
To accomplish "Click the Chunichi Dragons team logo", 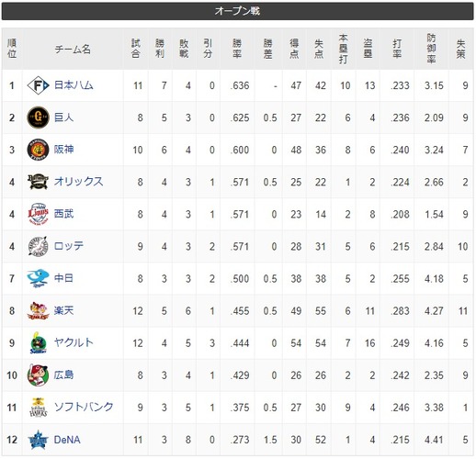I will click(38, 278).
